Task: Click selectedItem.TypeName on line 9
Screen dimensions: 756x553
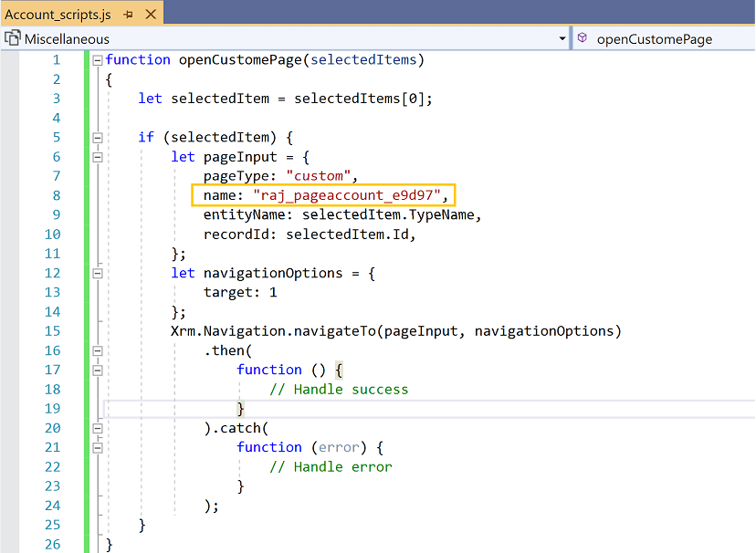Action: 388,214
